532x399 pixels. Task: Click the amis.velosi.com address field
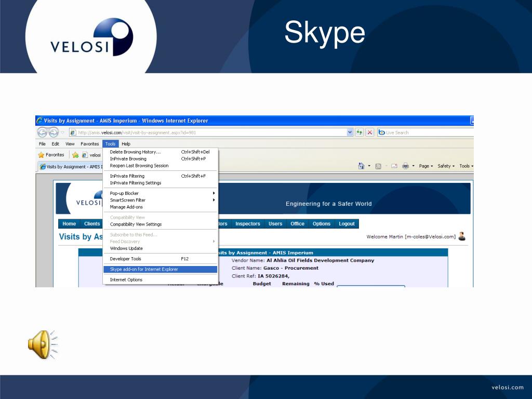pyautogui.click(x=210, y=132)
